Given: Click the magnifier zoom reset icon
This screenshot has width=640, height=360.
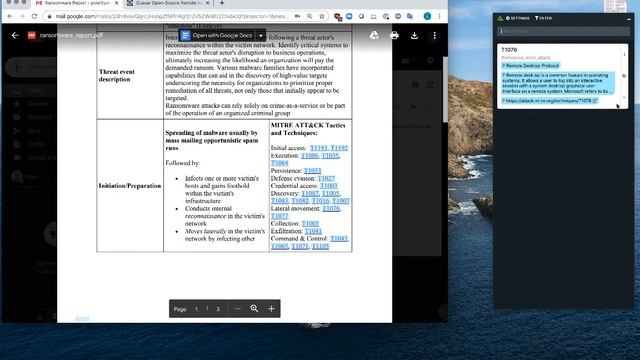Looking at the screenshot, I should point(254,309).
